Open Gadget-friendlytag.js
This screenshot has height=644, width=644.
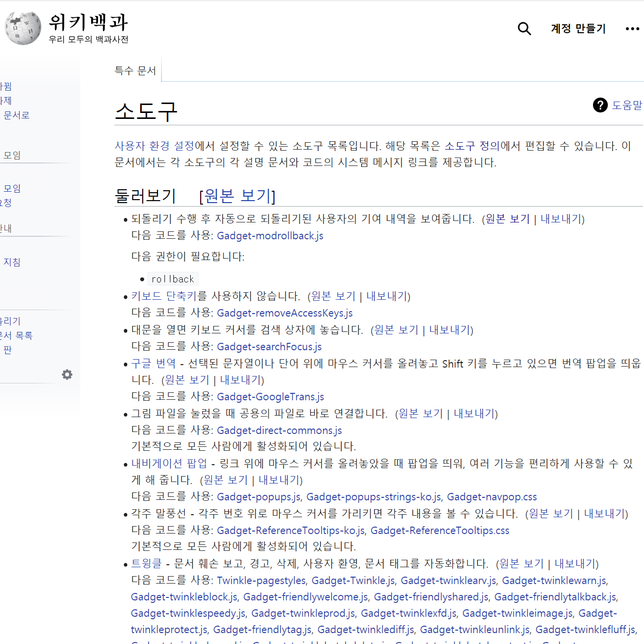[x=263, y=630]
